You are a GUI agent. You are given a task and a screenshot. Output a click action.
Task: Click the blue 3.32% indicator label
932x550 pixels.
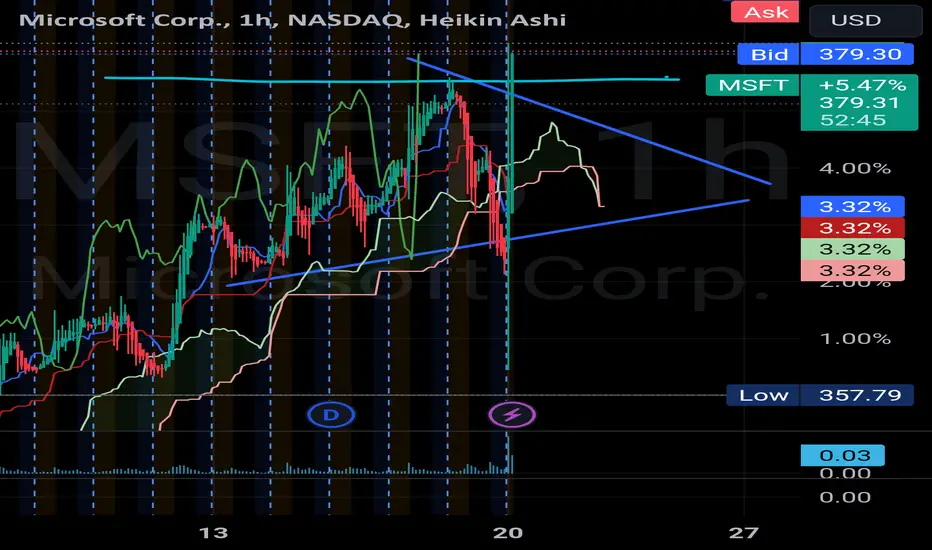click(853, 207)
